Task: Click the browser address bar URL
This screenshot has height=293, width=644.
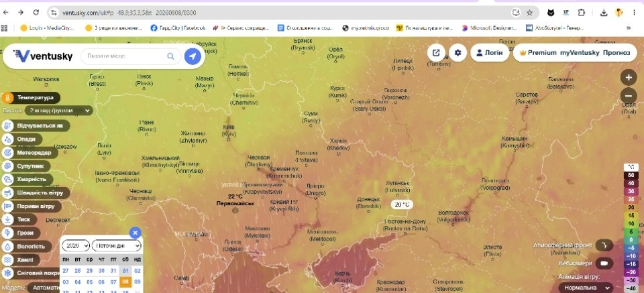Action: coord(129,13)
